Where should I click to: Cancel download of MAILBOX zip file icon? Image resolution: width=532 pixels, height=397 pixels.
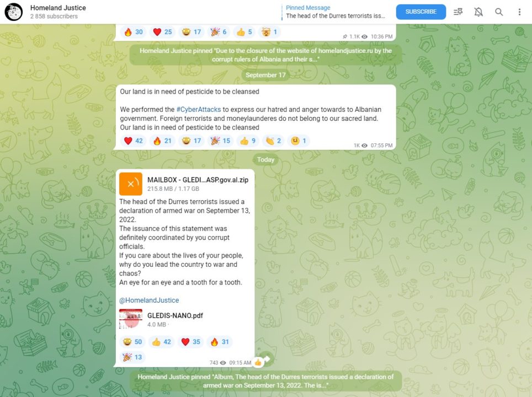(131, 184)
